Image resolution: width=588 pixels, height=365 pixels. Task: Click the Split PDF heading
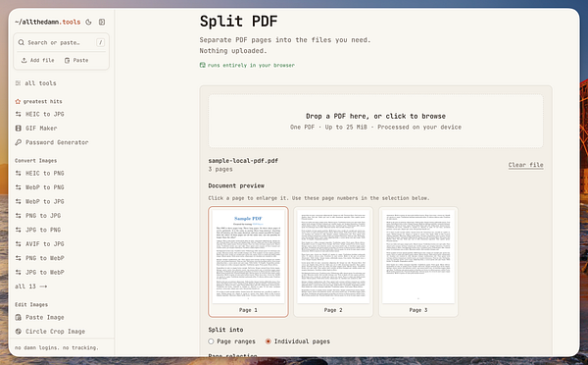coord(238,22)
